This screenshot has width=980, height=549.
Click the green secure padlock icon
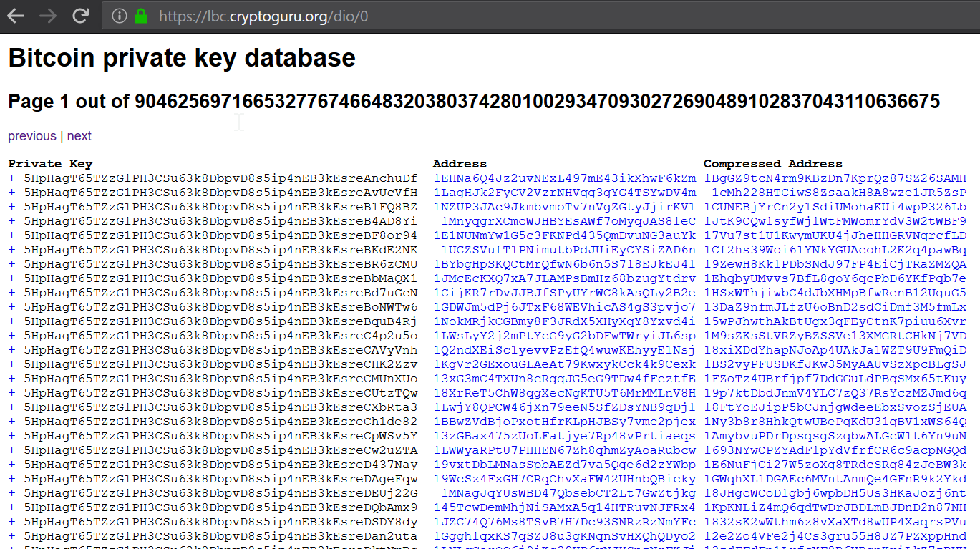point(141,16)
